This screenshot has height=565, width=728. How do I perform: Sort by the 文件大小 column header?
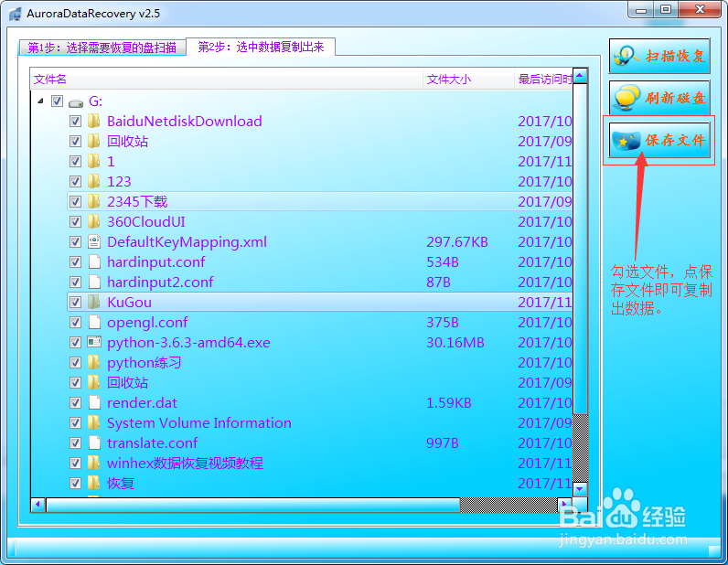[468, 80]
